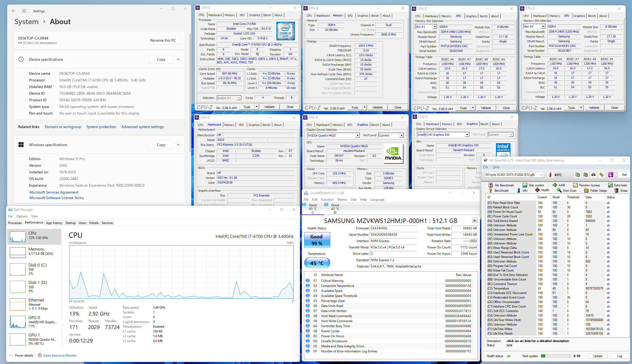Click the NVIDIA logo in CPU-Z Graphics tab
This screenshot has width=632, height=364.
point(393,154)
